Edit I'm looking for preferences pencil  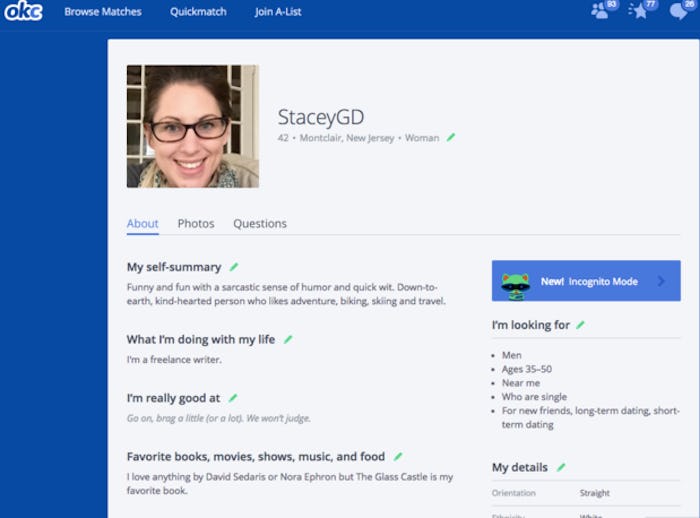(581, 325)
